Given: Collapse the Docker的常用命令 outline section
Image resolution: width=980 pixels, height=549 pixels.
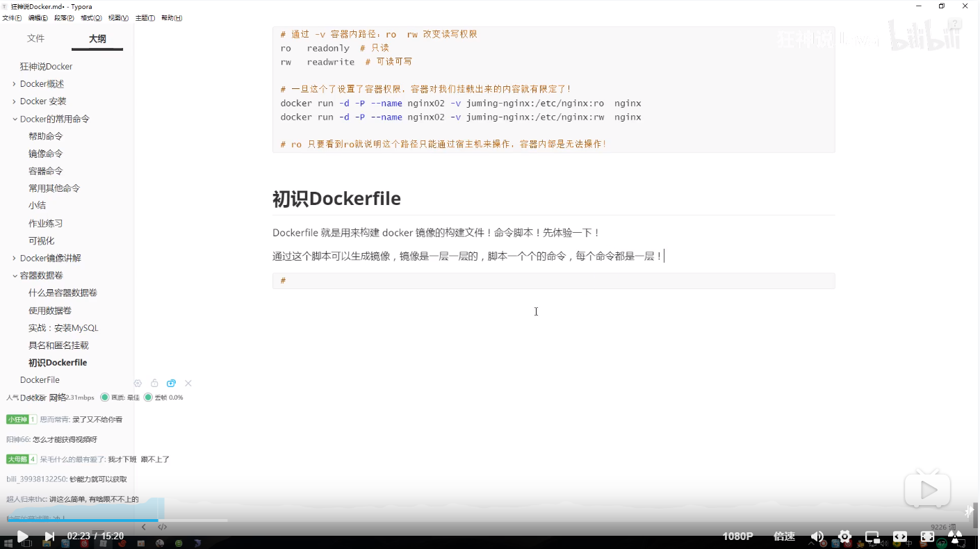Looking at the screenshot, I should 15,119.
